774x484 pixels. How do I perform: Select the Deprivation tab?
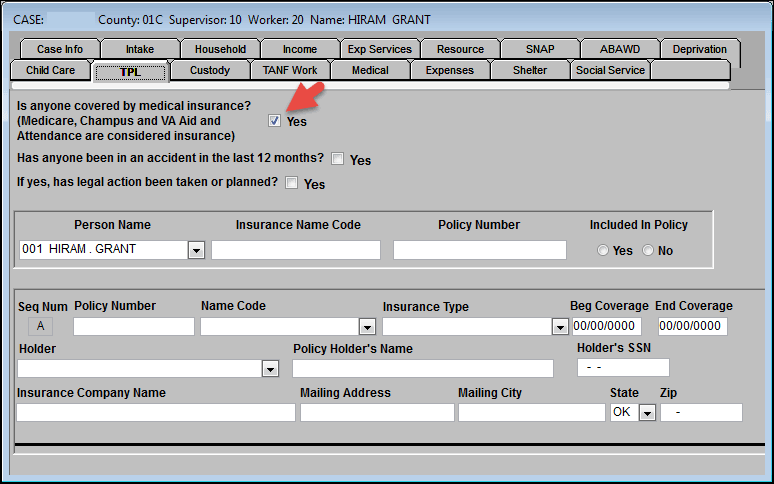699,49
